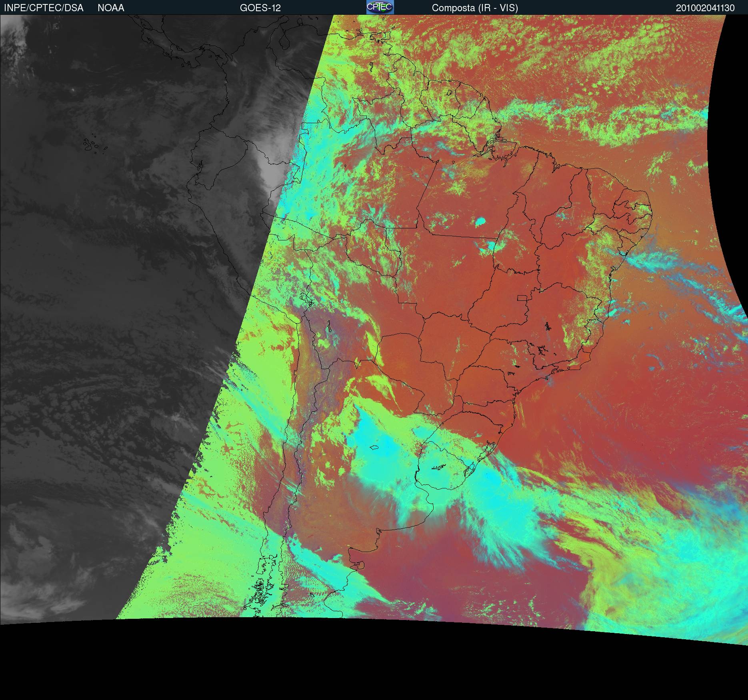Click the INPE/CPTEC/DSA header label
Viewport: 748px width, 700px height.
point(44,8)
